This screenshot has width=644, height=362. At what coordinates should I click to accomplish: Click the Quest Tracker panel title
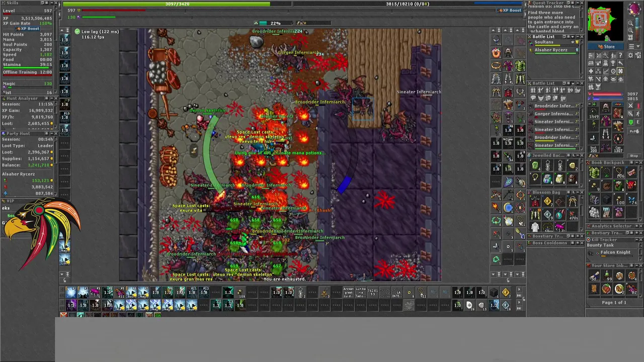(x=548, y=3)
